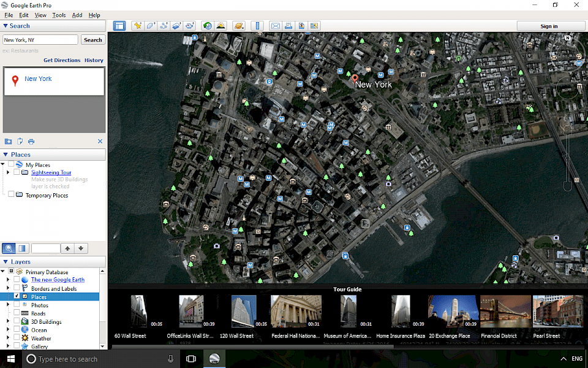Collapse the Primary Database tree node
Viewport: 588px width, 368px height.
tap(3, 271)
